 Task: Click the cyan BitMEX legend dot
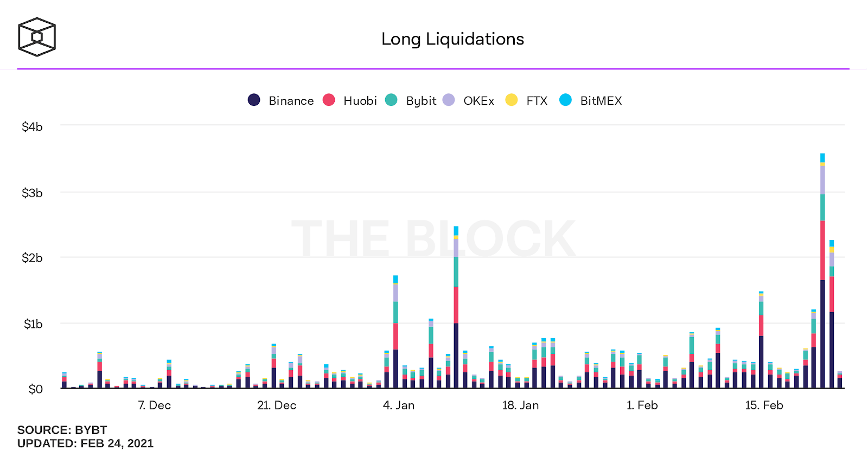click(565, 100)
